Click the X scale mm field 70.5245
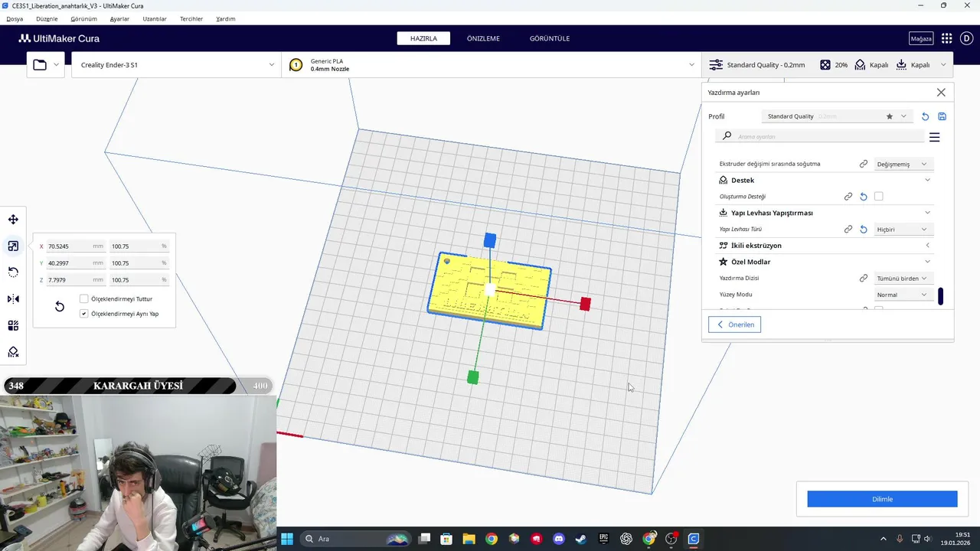This screenshot has width=980, height=551. pos(77,246)
